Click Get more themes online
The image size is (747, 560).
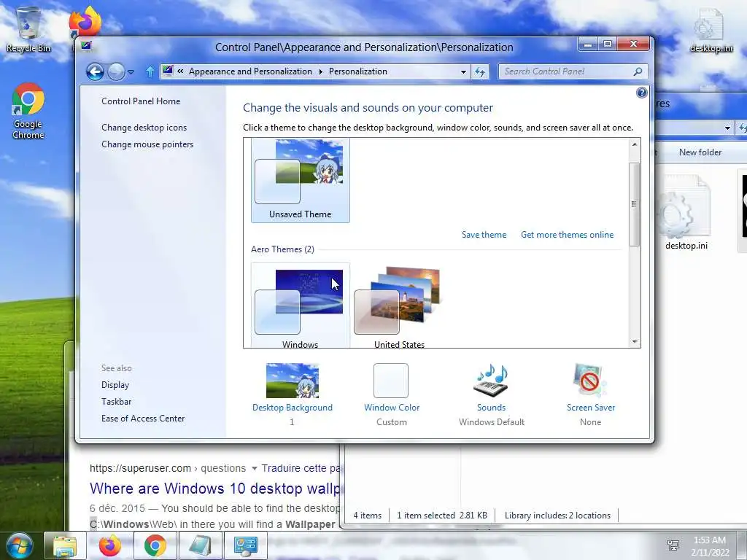click(567, 234)
